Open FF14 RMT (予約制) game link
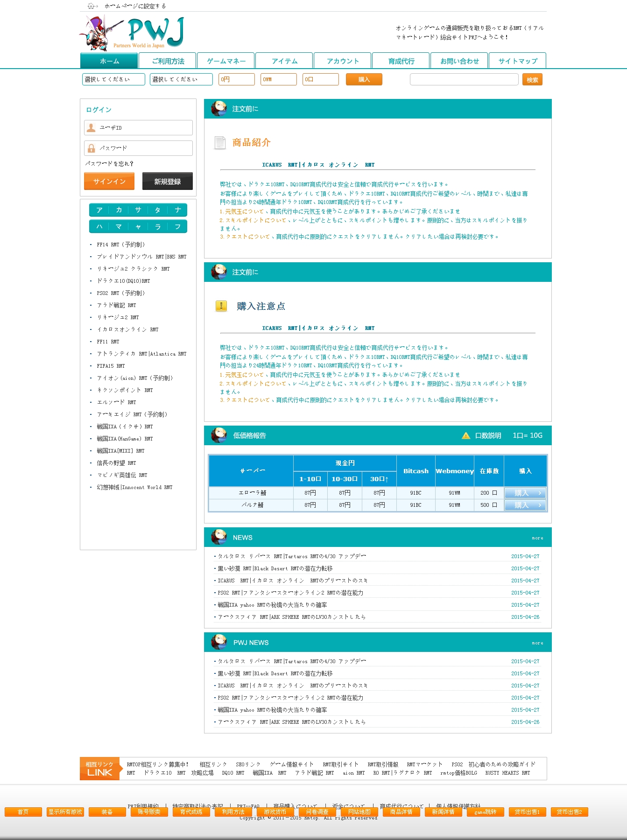The height and width of the screenshot is (840, 627). coord(121,245)
